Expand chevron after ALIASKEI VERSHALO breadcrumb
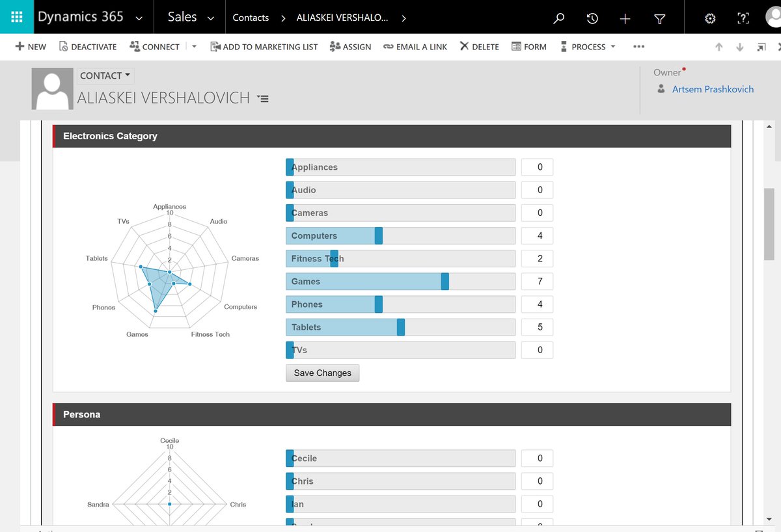 click(x=404, y=18)
